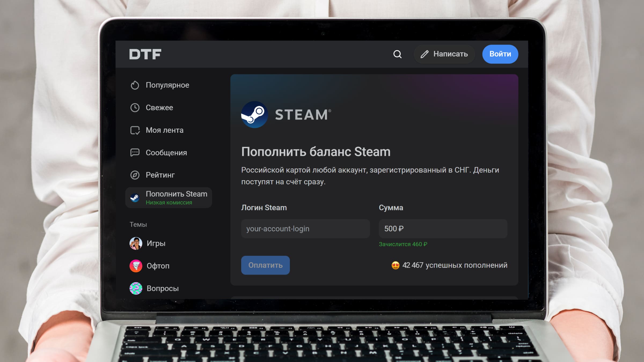Screen dimensions: 644x362
Task: Click the Оплатить payment button
Action: click(x=265, y=265)
